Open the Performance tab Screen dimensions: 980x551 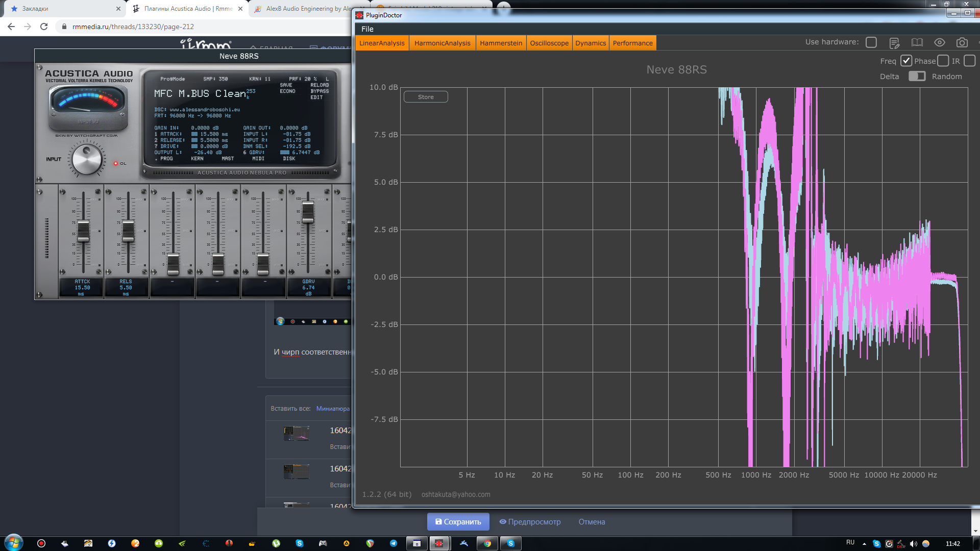[632, 43]
